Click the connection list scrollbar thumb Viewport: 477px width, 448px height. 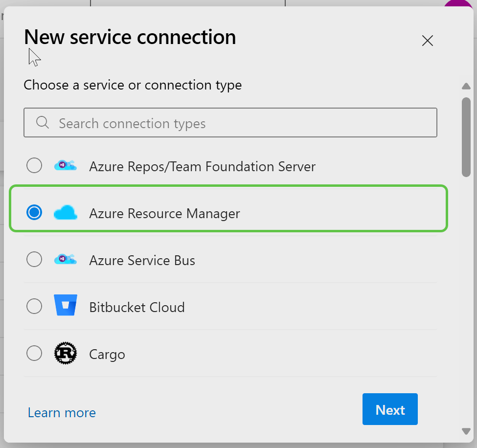[466, 137]
